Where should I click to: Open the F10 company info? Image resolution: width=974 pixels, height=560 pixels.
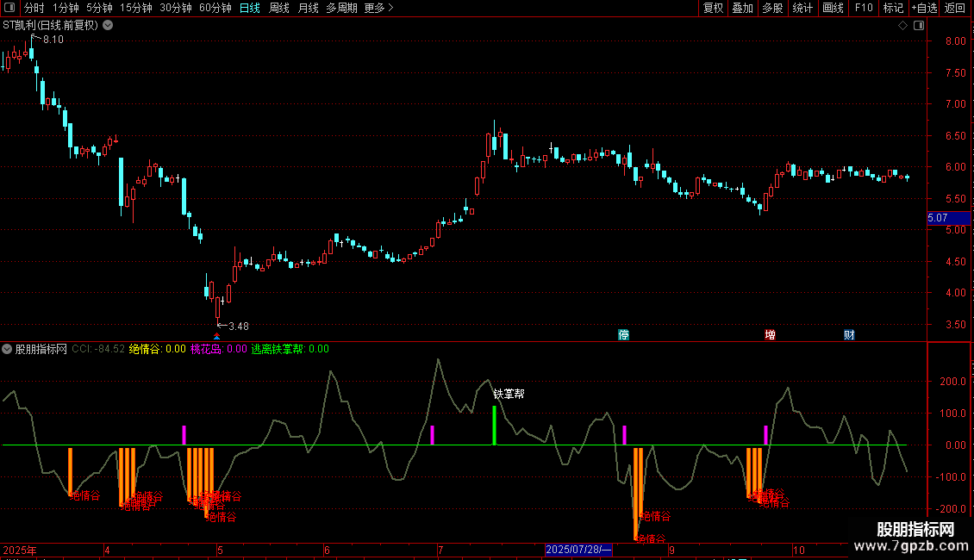(864, 8)
